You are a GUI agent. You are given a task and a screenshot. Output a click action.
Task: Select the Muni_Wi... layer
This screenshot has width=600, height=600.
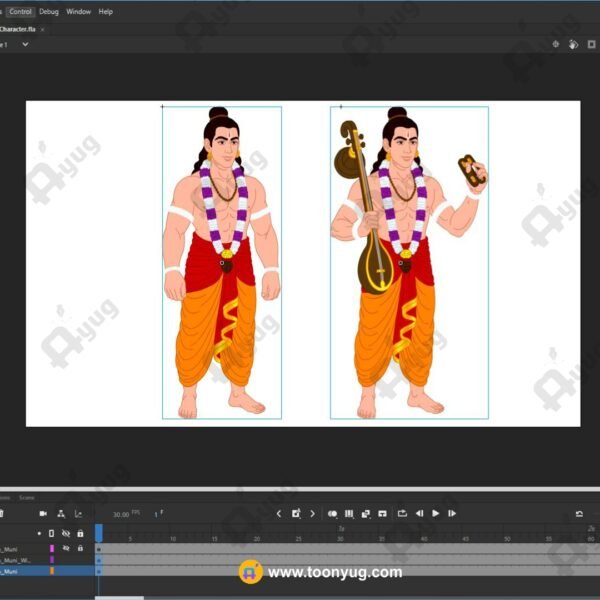(15, 560)
